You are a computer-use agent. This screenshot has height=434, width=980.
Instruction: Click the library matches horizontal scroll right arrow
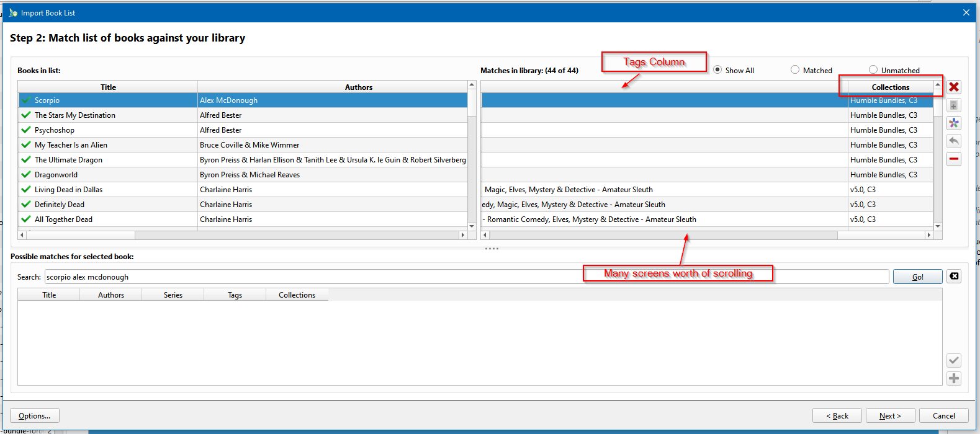[929, 235]
